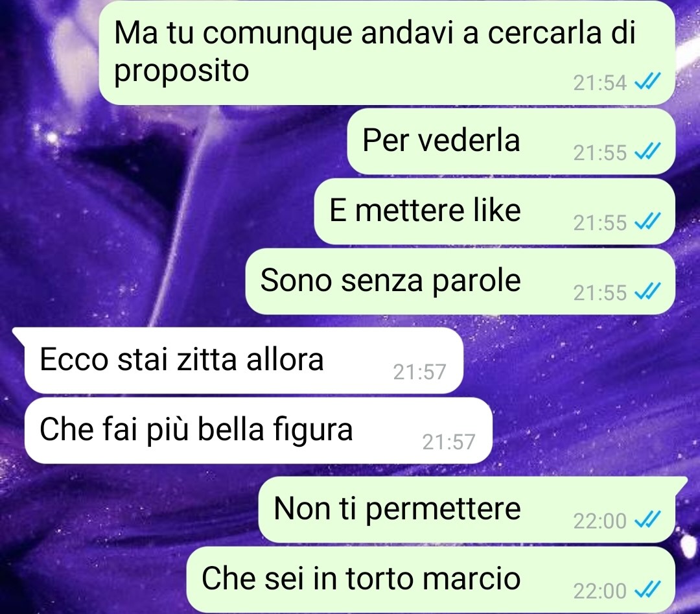The height and width of the screenshot is (614, 700).
Task: Click blue ticks on 'Che sei in torto marcio'
Action: tap(647, 590)
